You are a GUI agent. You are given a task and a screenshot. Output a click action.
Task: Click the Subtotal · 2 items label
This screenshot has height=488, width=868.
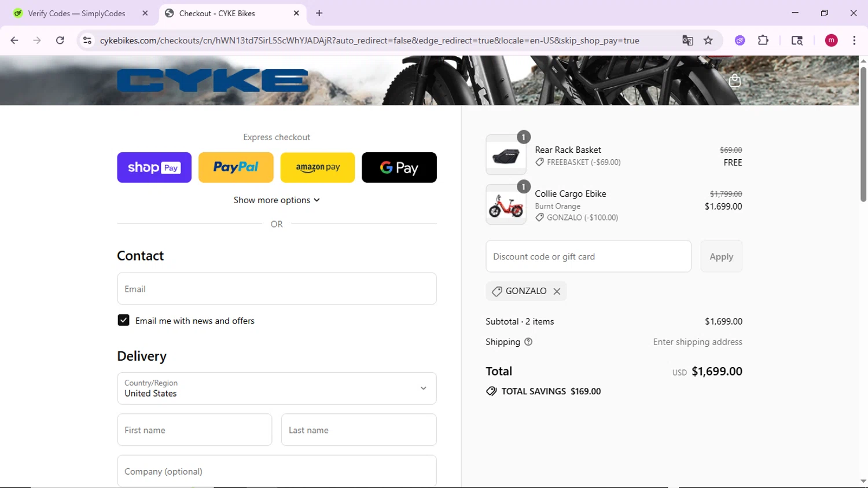click(x=520, y=321)
